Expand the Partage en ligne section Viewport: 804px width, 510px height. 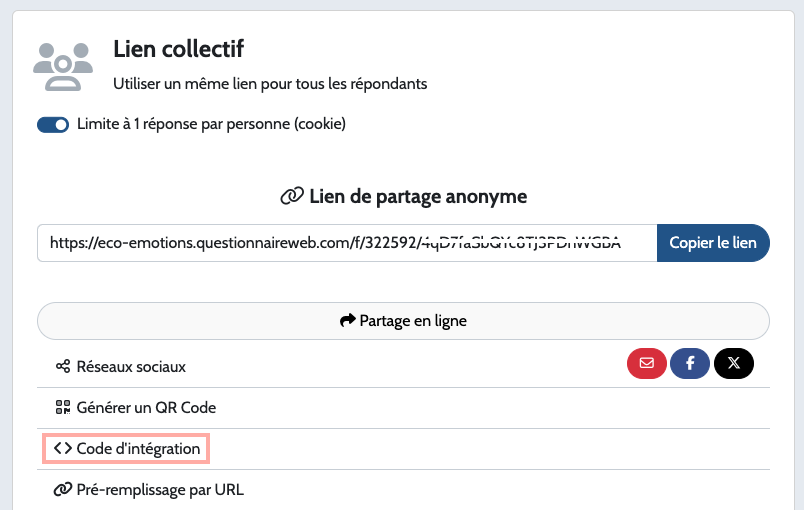[x=403, y=321]
